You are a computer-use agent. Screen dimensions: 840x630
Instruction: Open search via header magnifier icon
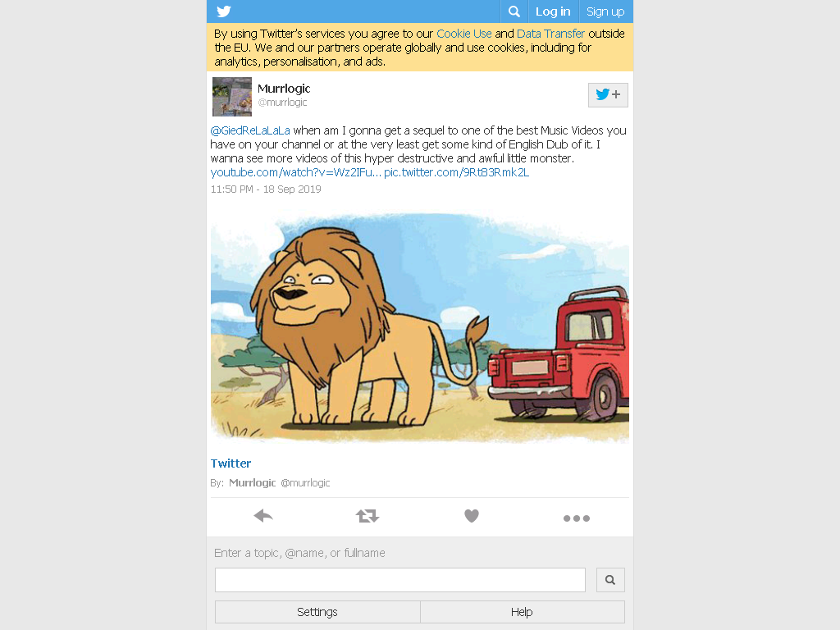click(514, 11)
